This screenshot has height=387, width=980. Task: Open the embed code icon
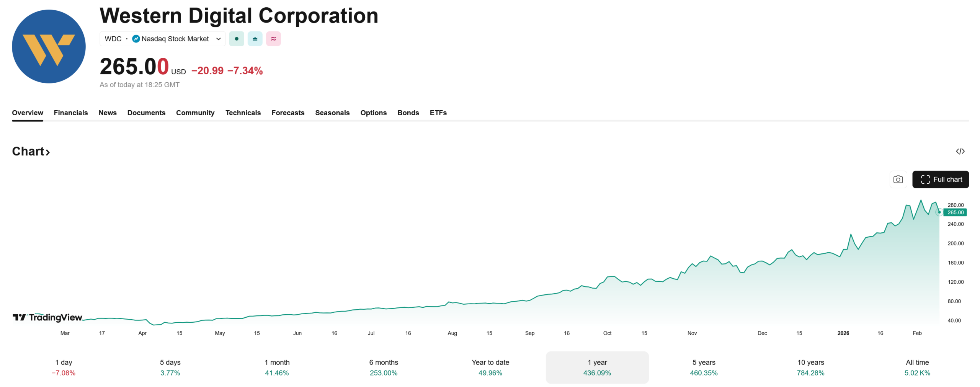960,151
